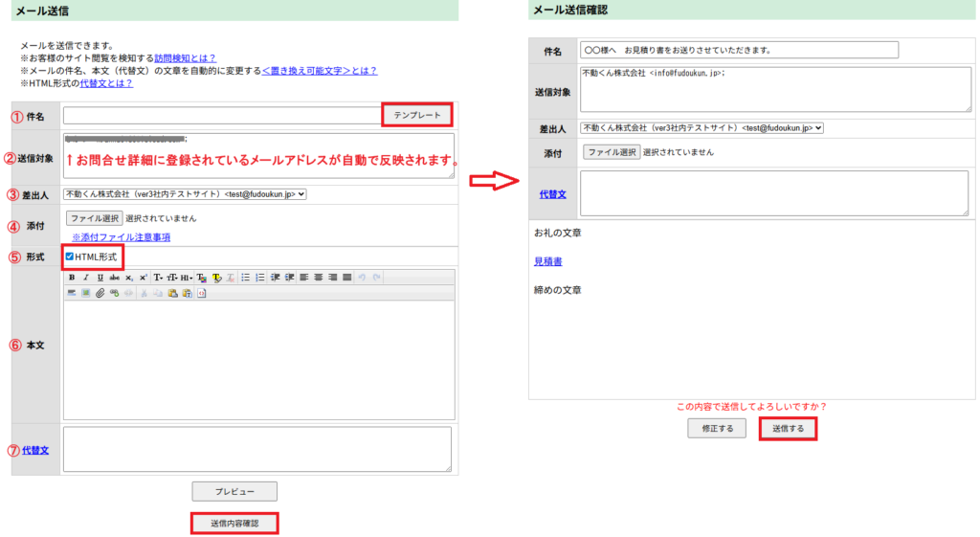The image size is (980, 537).
Task: Expand the 差出人 dropdown on the confirmation screen
Action: pos(702,127)
